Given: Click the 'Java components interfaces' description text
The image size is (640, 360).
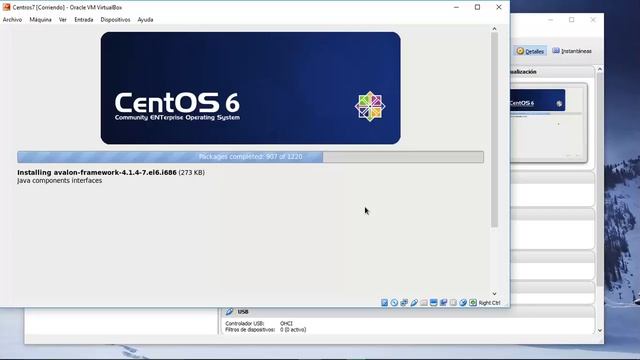Looking at the screenshot, I should click(x=60, y=180).
